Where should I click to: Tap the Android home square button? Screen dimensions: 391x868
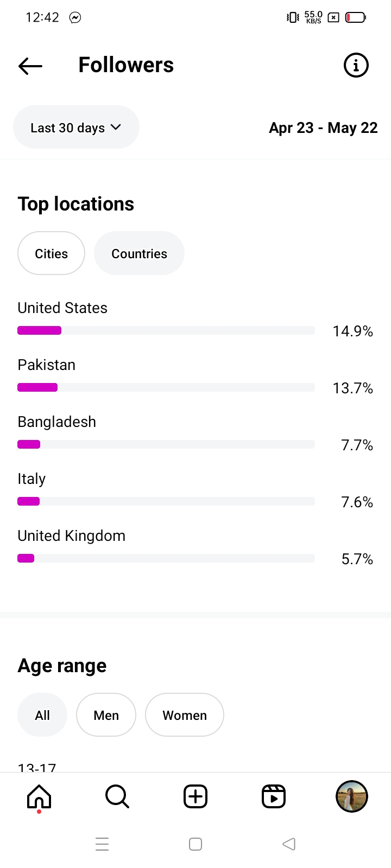pyautogui.click(x=195, y=844)
